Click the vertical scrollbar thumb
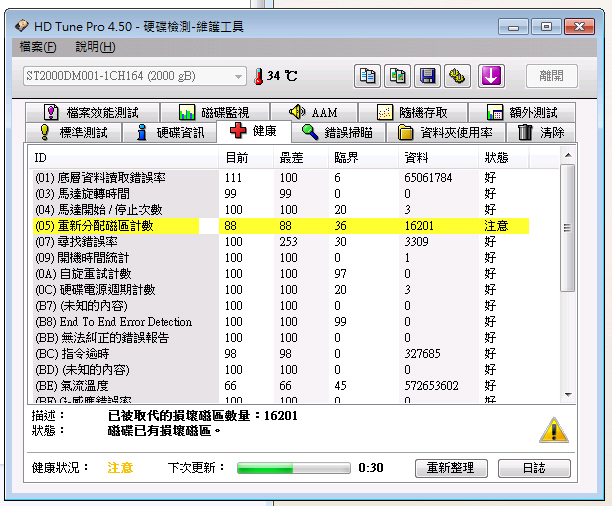Screen dimensions: 612x506 [x=568, y=228]
